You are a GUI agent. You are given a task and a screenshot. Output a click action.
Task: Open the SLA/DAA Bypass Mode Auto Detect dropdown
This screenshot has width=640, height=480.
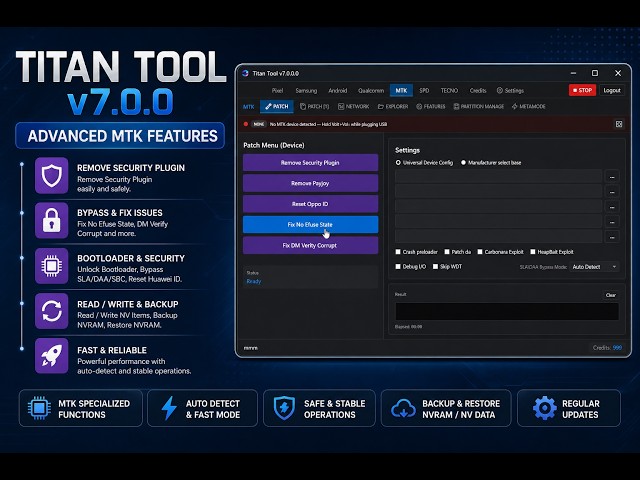tap(594, 267)
